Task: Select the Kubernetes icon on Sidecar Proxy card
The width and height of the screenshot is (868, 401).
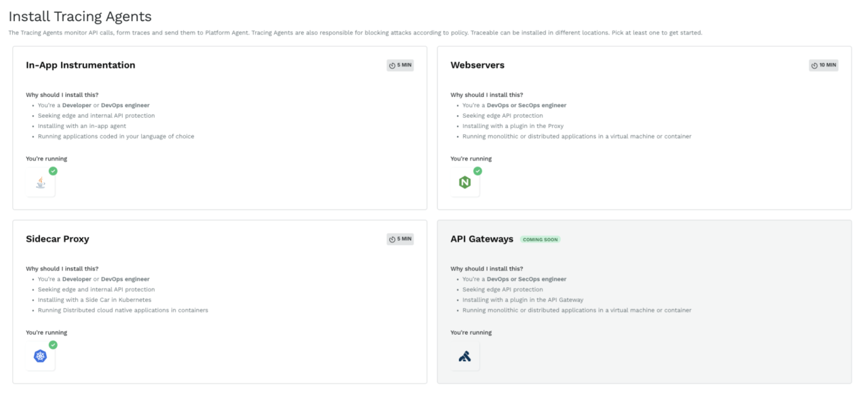Action: tap(41, 355)
